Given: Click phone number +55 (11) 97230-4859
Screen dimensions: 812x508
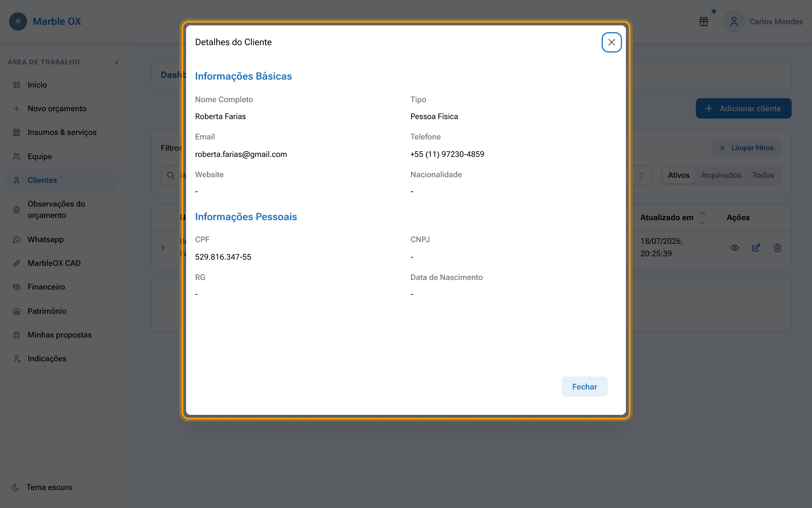Looking at the screenshot, I should pos(447,154).
